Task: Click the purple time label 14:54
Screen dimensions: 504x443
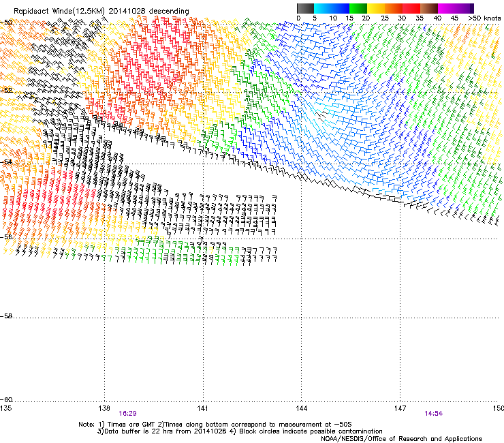Action: (x=434, y=414)
